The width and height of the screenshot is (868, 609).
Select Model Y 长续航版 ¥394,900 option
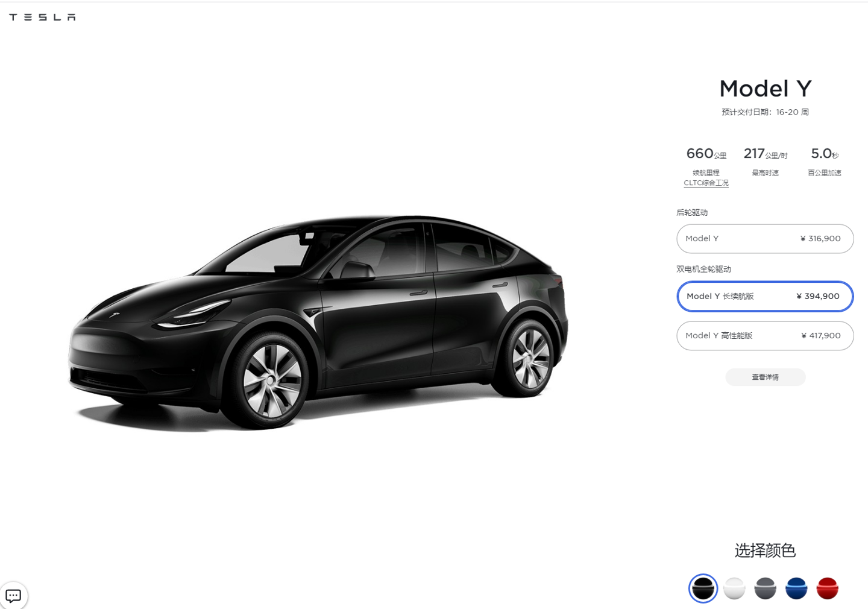click(765, 296)
